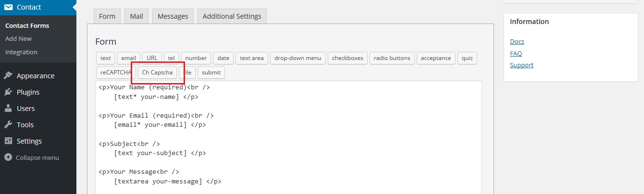Image resolution: width=644 pixels, height=194 pixels.
Task: Click the Users person icon
Action: [x=8, y=109]
